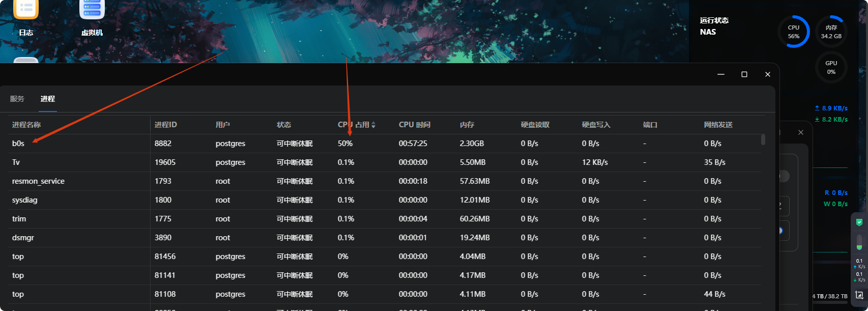This screenshot has height=311, width=868.
Task: Select the top process with ID 81456
Action: point(385,257)
